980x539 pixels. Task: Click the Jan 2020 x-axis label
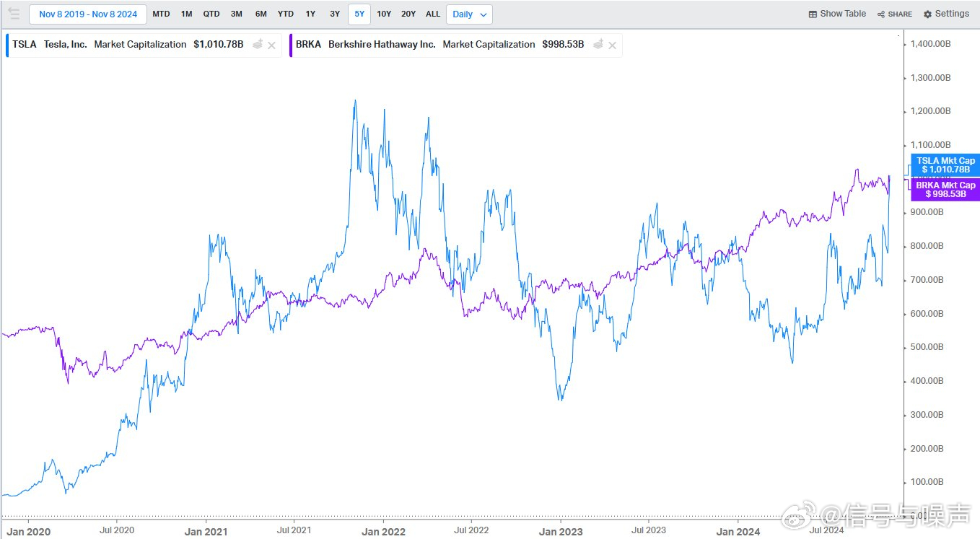(29, 532)
